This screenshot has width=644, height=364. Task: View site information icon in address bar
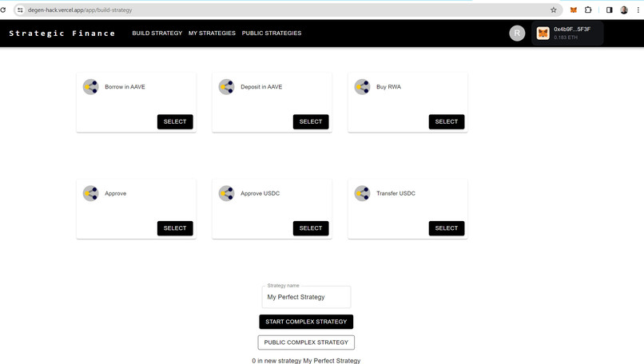[20, 10]
